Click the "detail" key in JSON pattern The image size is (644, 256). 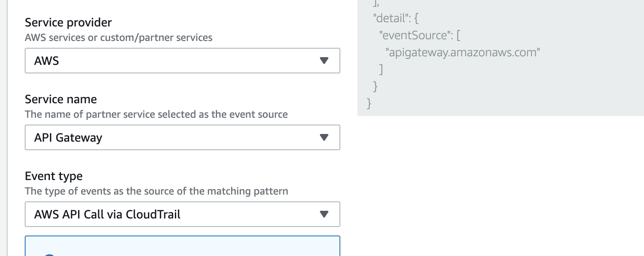[x=390, y=18]
